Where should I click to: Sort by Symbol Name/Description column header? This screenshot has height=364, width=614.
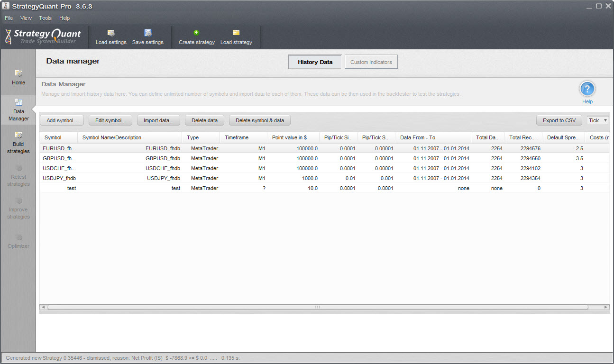click(x=129, y=137)
